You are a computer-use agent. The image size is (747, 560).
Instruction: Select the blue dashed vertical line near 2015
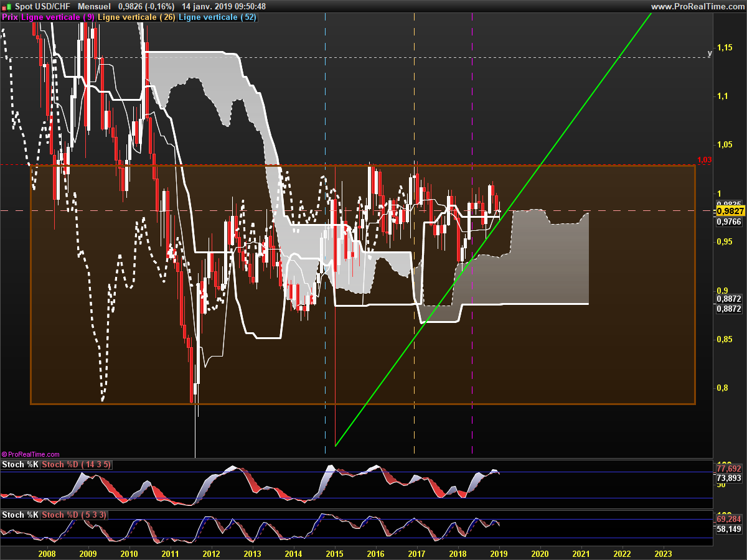click(326, 236)
